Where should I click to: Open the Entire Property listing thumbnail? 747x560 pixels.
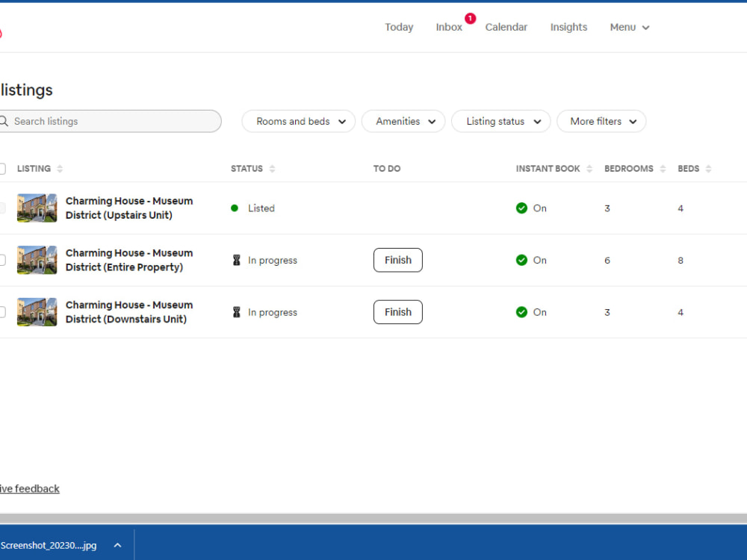[x=37, y=260]
